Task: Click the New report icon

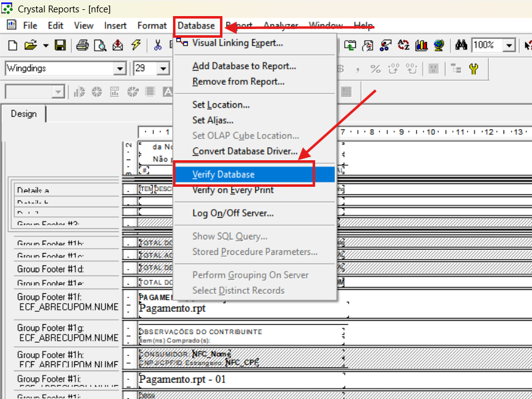Action: (12, 45)
